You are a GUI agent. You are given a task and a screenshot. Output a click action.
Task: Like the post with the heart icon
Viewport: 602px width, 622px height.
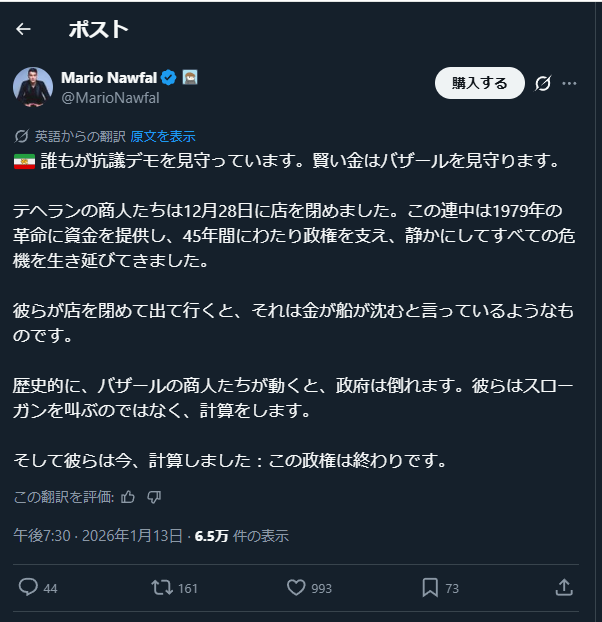click(x=296, y=588)
